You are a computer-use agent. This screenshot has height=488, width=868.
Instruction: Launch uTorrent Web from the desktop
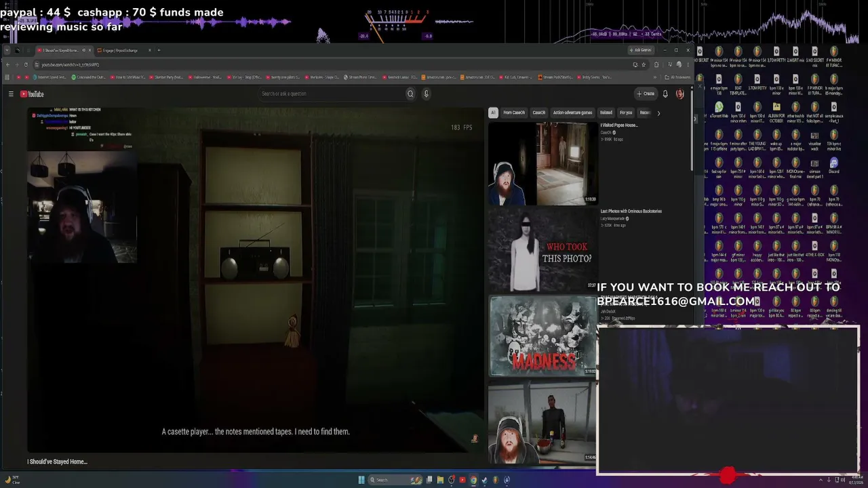(719, 111)
